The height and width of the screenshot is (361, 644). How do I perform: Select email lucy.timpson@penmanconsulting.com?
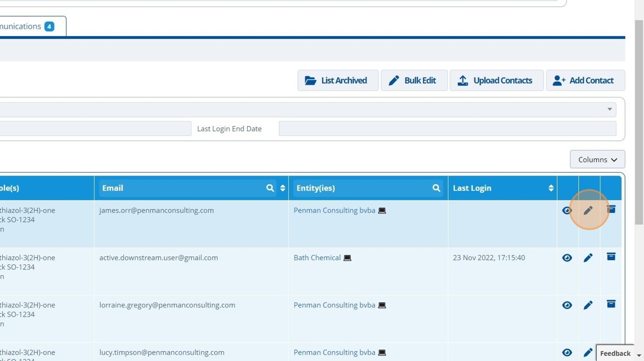pyautogui.click(x=162, y=352)
